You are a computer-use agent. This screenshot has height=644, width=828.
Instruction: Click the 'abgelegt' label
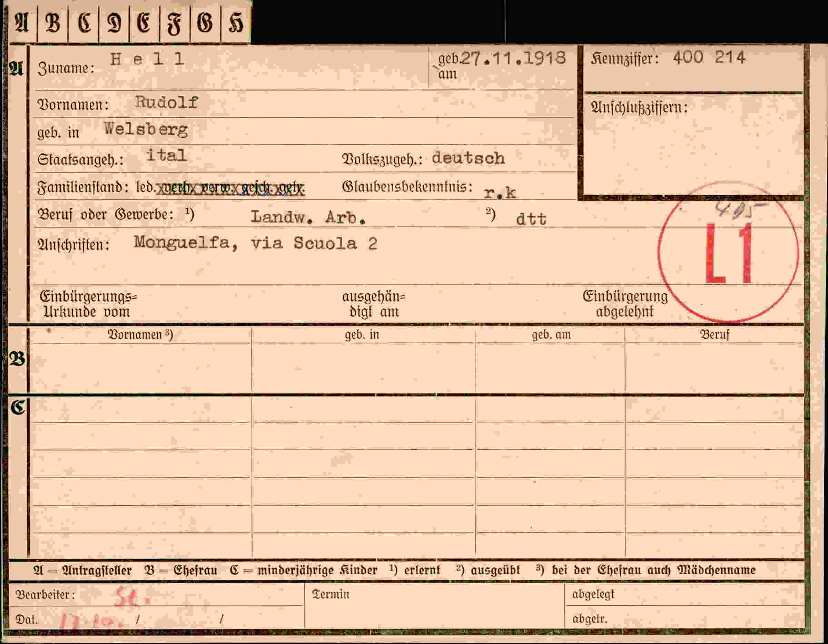(x=593, y=595)
